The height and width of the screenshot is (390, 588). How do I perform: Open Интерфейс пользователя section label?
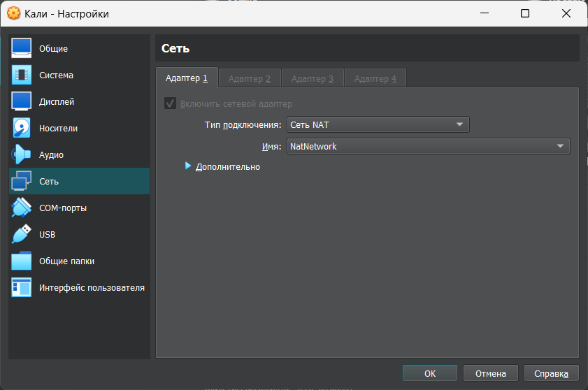pos(92,288)
